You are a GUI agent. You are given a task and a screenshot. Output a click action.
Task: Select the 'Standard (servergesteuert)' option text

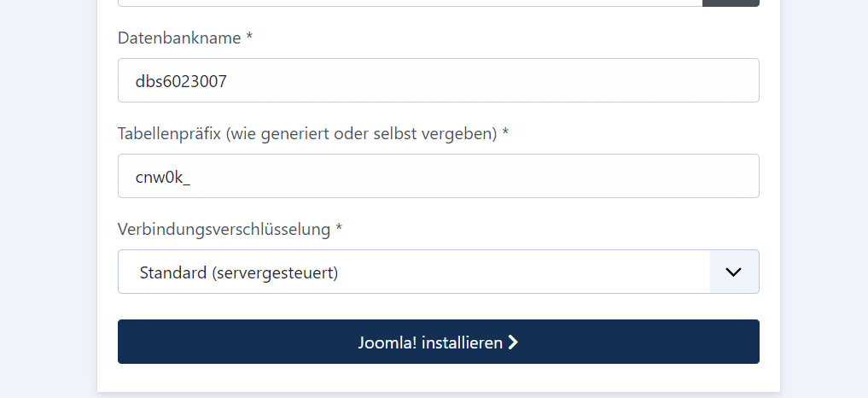239,272
